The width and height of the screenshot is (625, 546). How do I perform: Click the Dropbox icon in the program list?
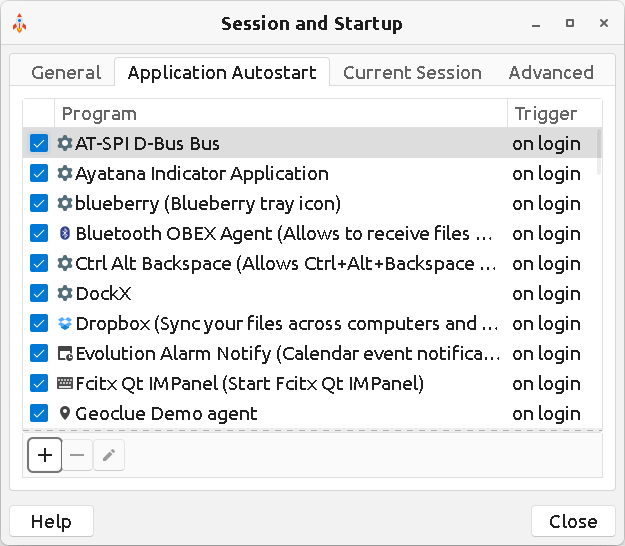[65, 323]
